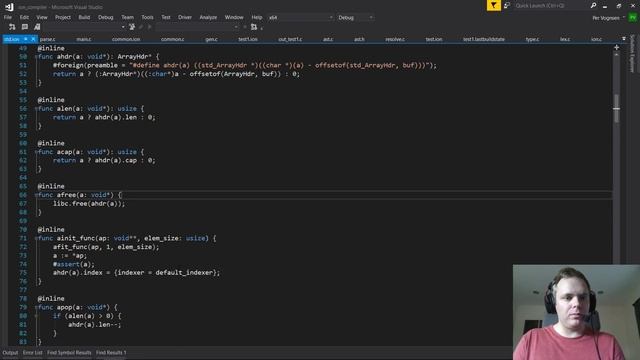Click the green account avatar badge
The image size is (640, 360).
(x=633, y=18)
